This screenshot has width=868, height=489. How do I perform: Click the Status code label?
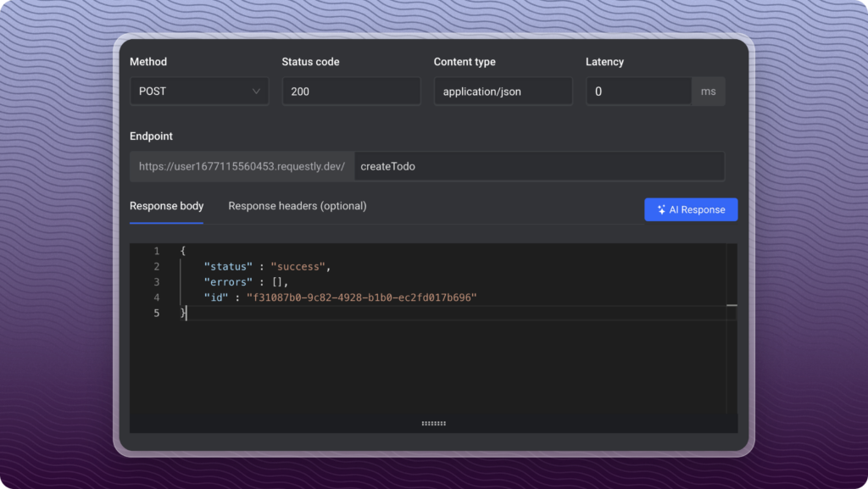[x=310, y=62]
